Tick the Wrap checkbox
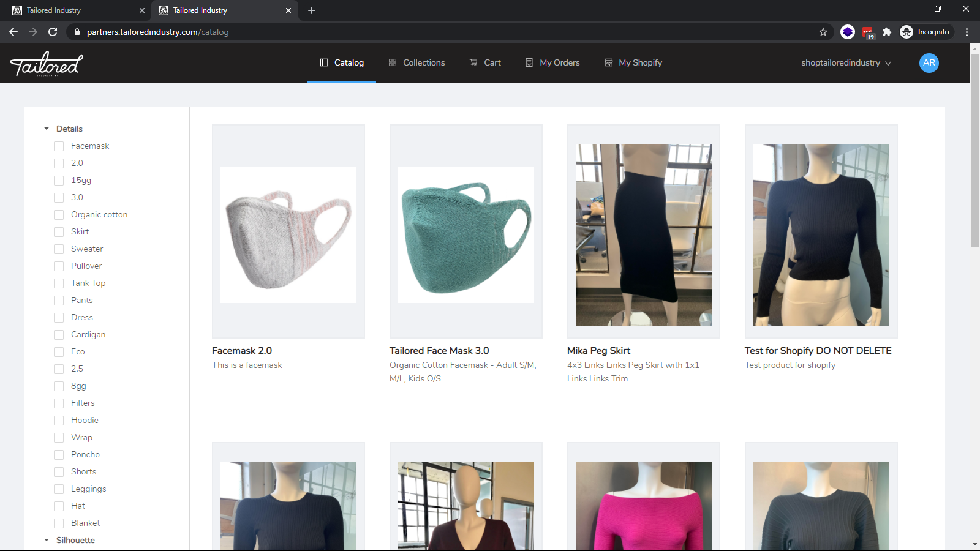 [x=59, y=438]
